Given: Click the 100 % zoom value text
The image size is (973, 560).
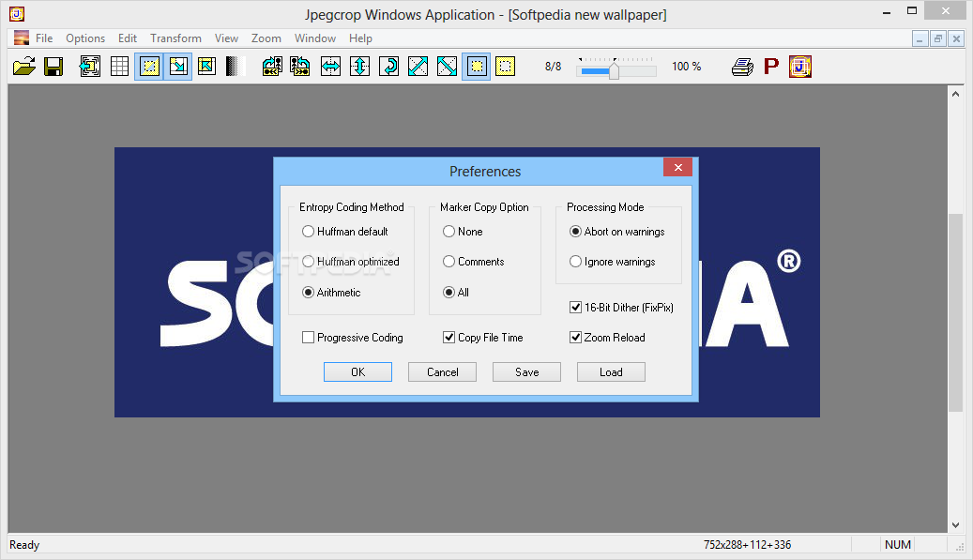Looking at the screenshot, I should click(x=686, y=67).
